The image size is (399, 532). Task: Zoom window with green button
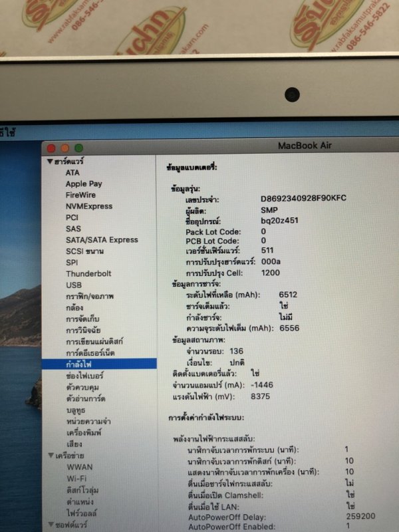click(x=78, y=148)
